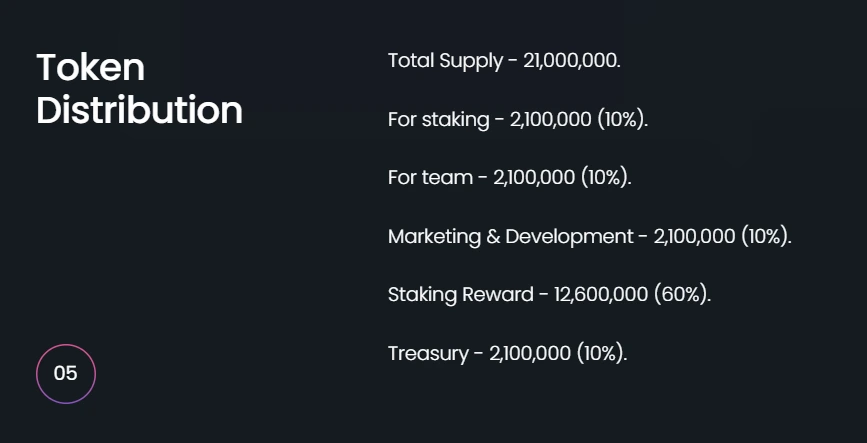Click the Total Supply label
Screen dimensions: 867x443
click(x=445, y=60)
